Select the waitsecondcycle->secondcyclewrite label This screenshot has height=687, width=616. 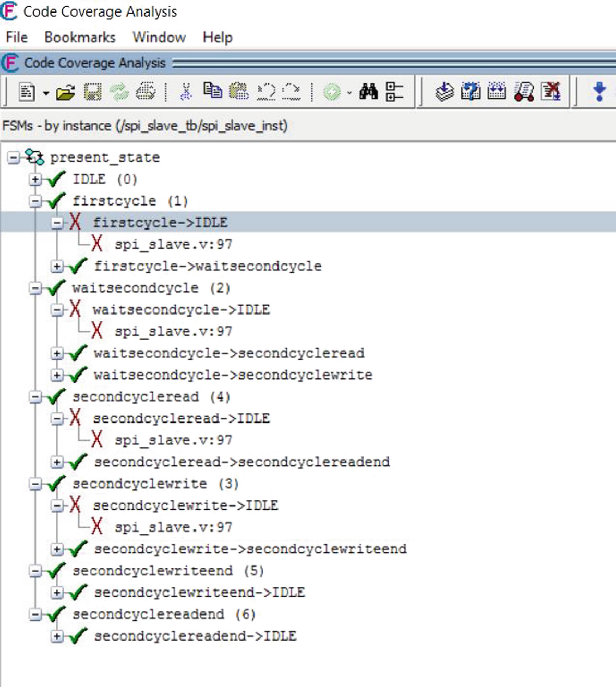coord(233,375)
